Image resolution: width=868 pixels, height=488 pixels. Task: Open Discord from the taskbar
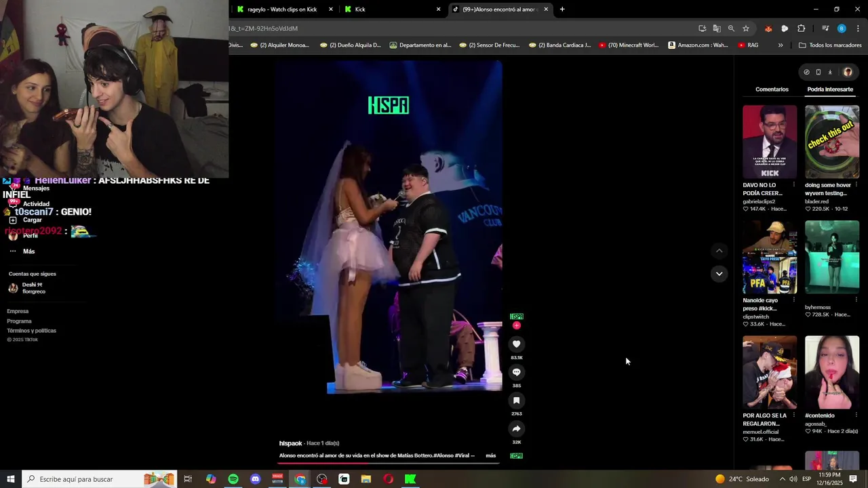pyautogui.click(x=255, y=479)
